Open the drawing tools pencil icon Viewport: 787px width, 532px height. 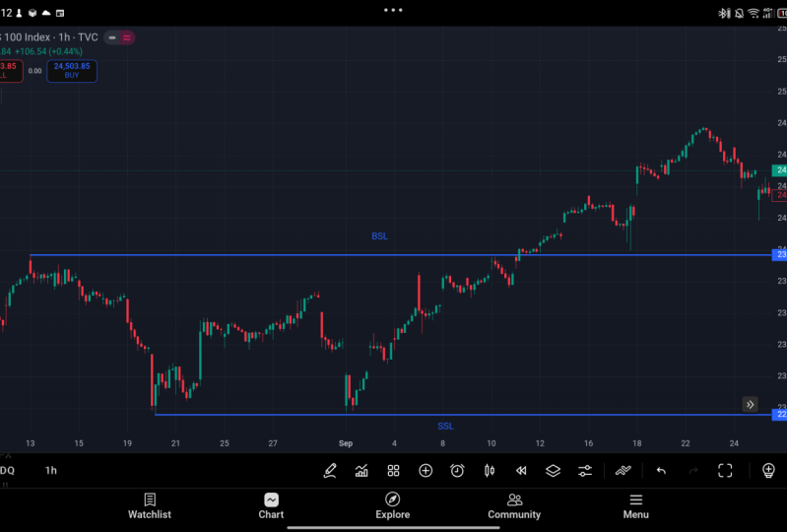tap(330, 470)
